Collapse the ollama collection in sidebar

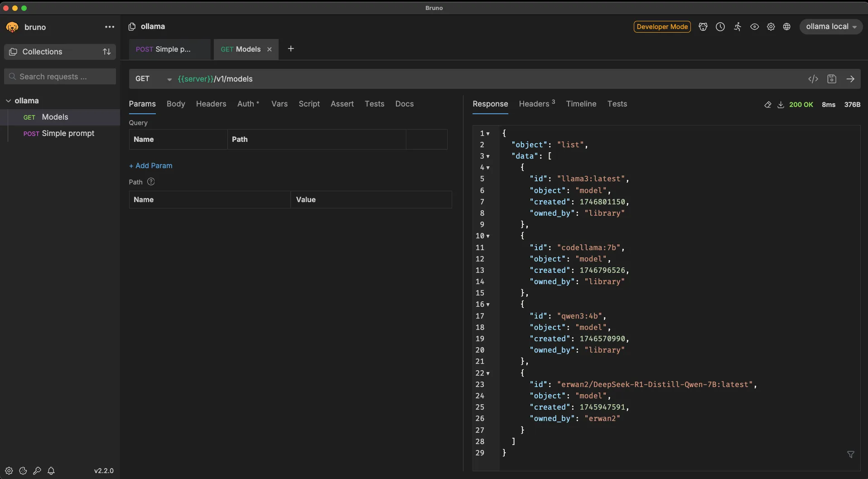coord(8,101)
